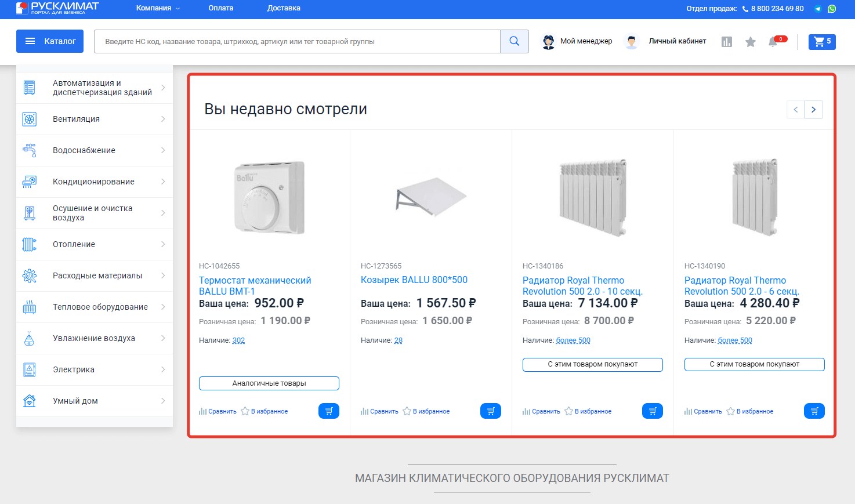
Task: Add the 6 секц. radiator to favorites
Action: tap(750, 411)
